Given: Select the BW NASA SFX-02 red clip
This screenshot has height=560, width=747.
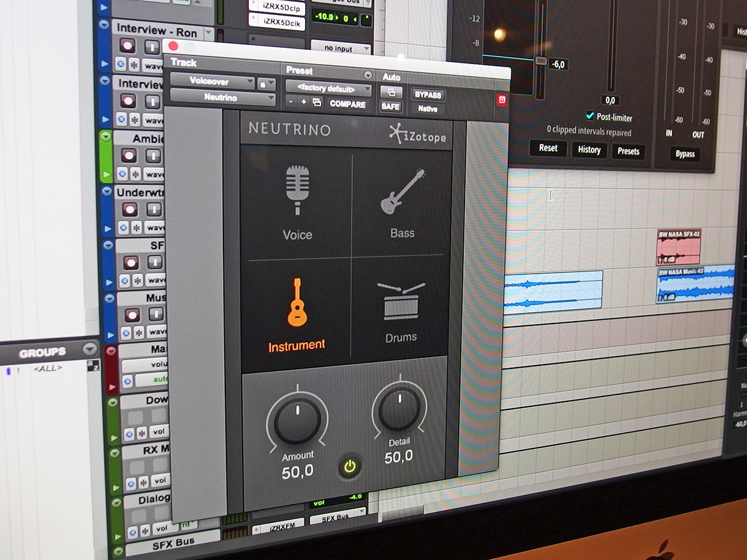Looking at the screenshot, I should click(x=679, y=246).
